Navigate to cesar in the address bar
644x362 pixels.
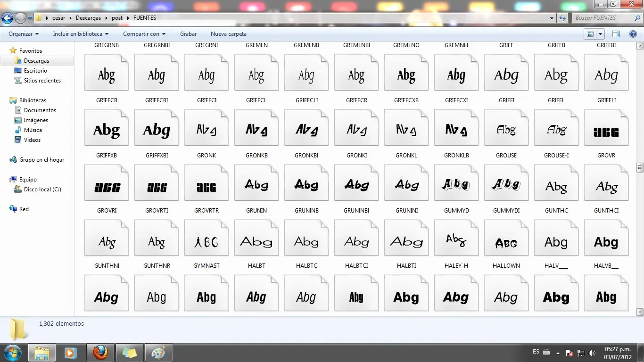click(x=59, y=18)
